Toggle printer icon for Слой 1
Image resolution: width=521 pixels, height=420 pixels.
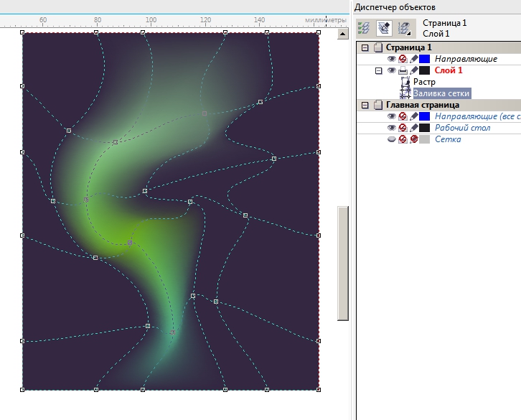coord(403,70)
